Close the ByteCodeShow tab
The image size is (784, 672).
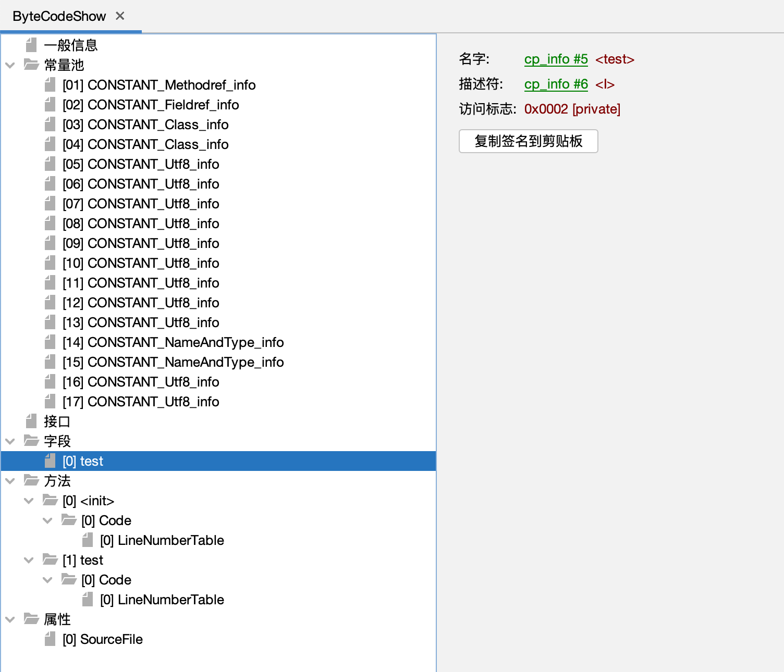tap(120, 16)
